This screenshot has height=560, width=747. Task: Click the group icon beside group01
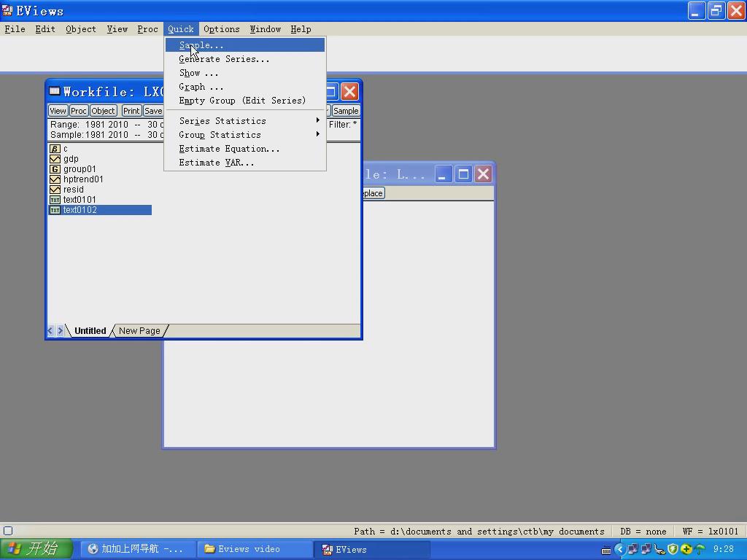(x=55, y=169)
